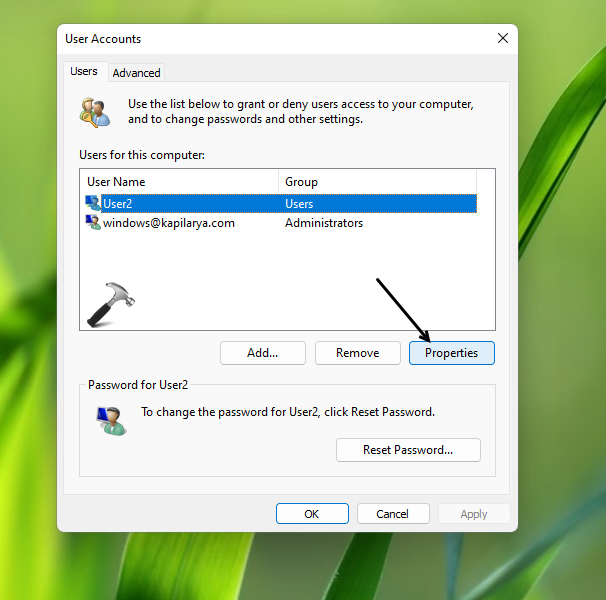Click the User2 account icon in list
The height and width of the screenshot is (600, 606).
point(93,203)
